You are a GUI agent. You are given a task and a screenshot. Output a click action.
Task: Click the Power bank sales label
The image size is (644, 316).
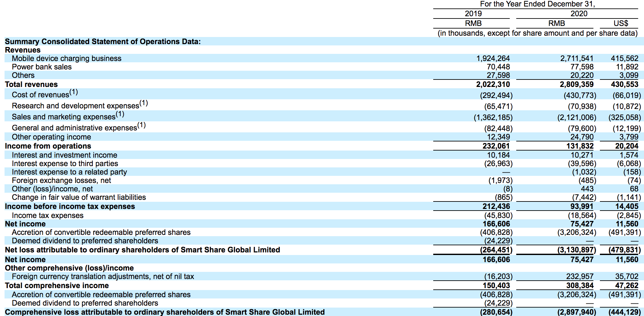(42, 67)
